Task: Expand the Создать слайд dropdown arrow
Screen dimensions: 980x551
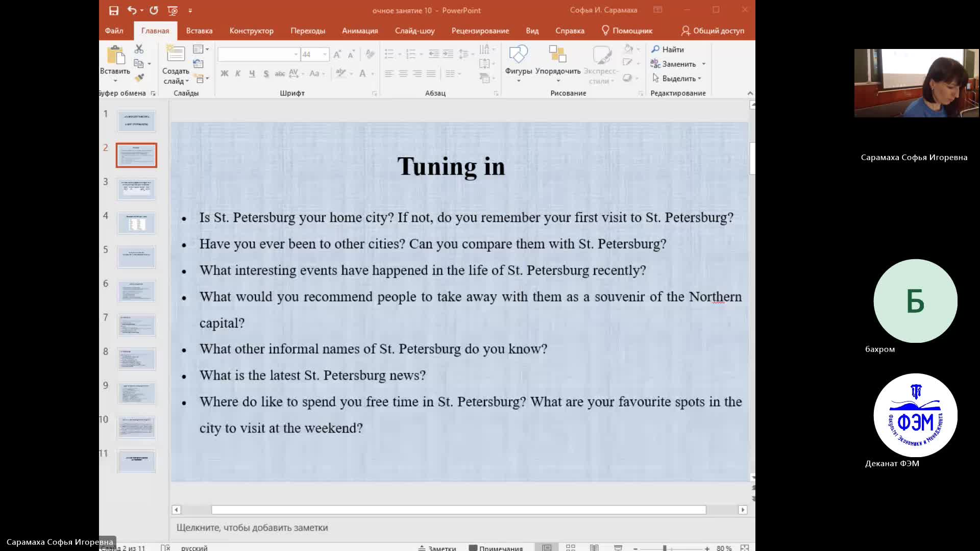Action: coord(187,82)
